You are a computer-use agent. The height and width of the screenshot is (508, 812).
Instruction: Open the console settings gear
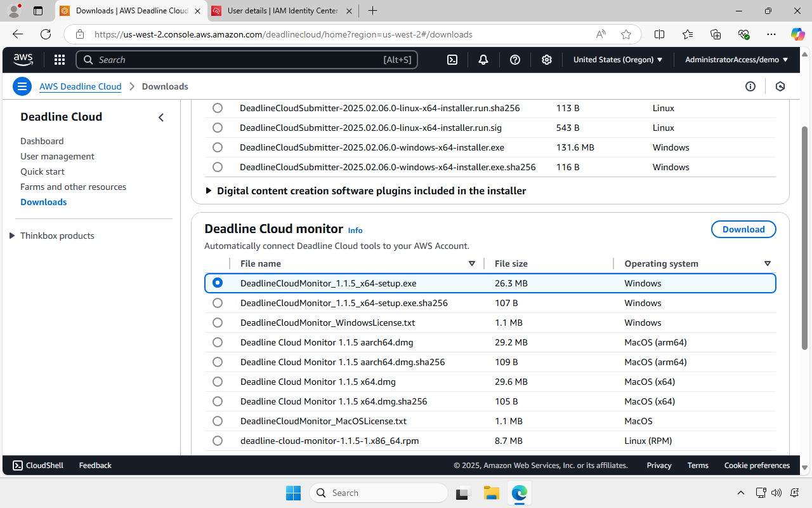click(x=546, y=59)
